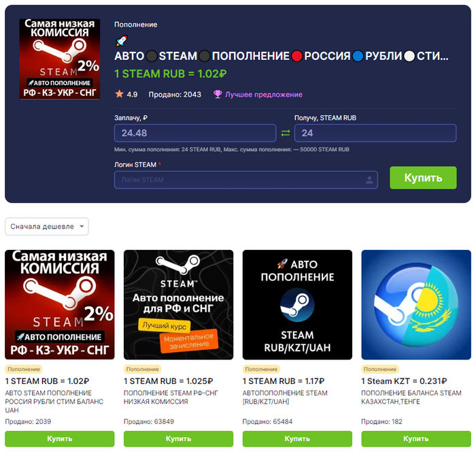
Task: Click the Заплачу amount field showing 24.48
Action: [x=195, y=133]
